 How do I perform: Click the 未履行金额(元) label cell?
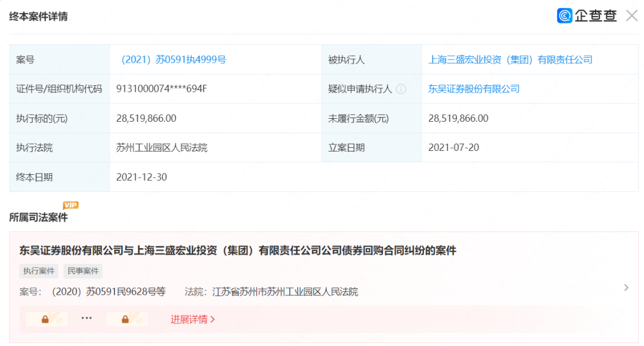tap(371, 118)
